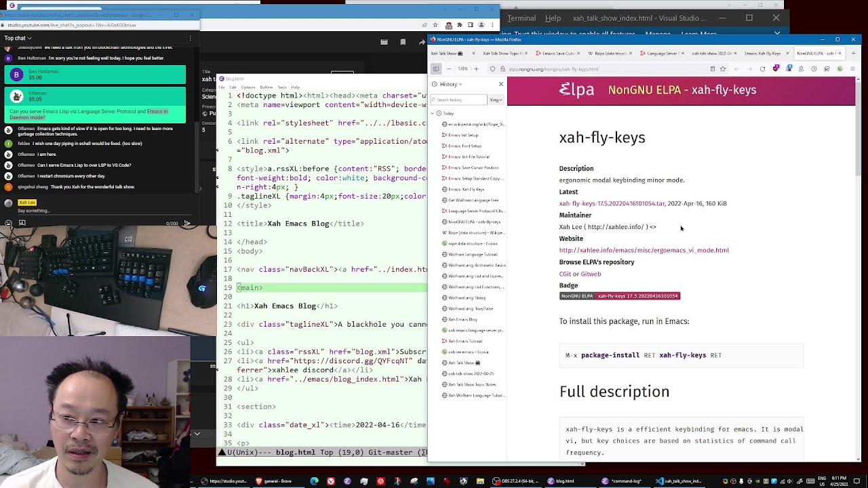Click the Elpa logo in page header

[x=576, y=89]
